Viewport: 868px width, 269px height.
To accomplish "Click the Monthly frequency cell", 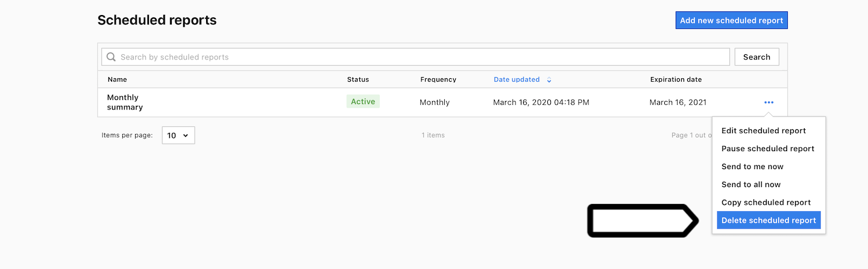I will [x=435, y=102].
